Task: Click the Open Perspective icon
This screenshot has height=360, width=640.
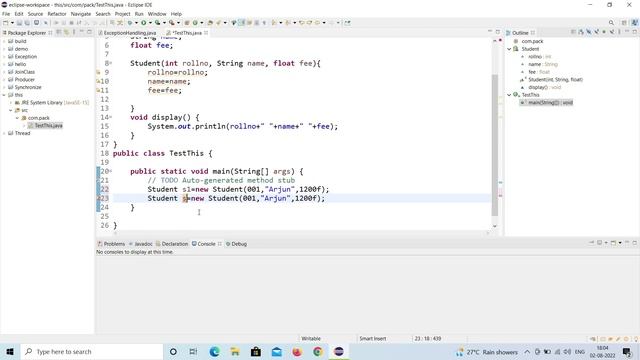Action: coord(624,23)
